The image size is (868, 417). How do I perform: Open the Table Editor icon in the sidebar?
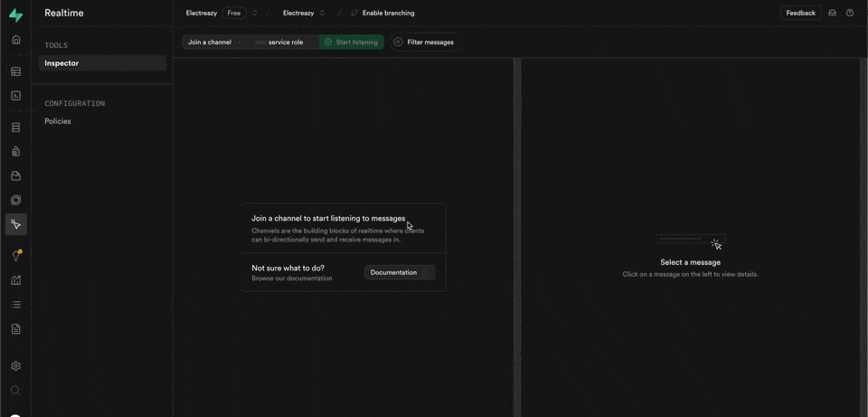(16, 71)
